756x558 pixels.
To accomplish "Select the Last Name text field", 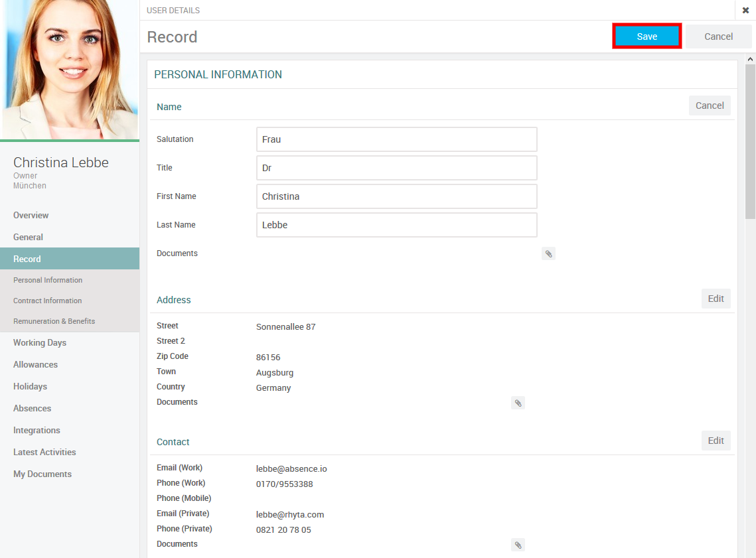I will [x=396, y=225].
